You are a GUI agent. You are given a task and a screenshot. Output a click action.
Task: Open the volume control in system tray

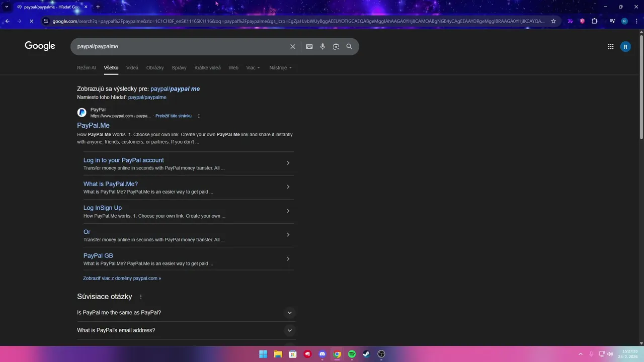[610, 354]
